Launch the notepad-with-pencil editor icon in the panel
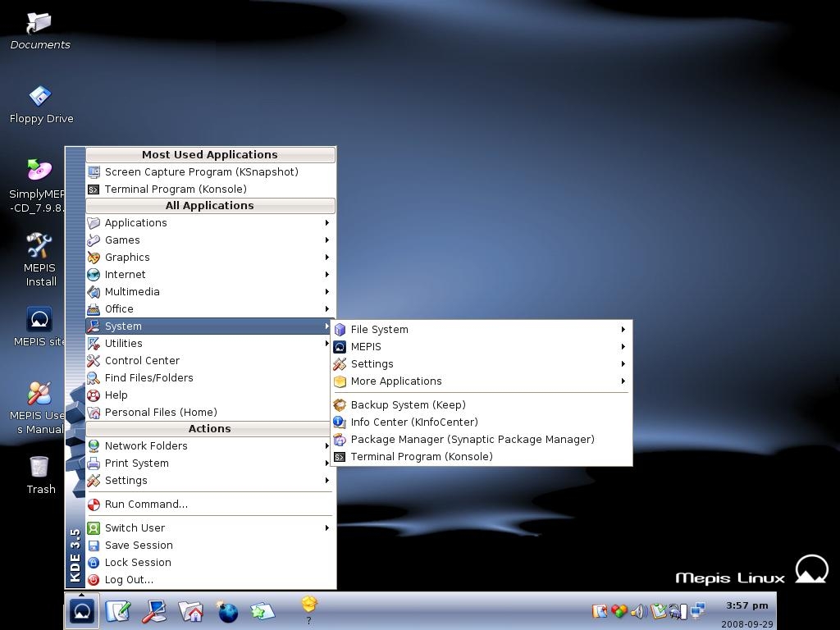The height and width of the screenshot is (630, 840). pos(118,611)
